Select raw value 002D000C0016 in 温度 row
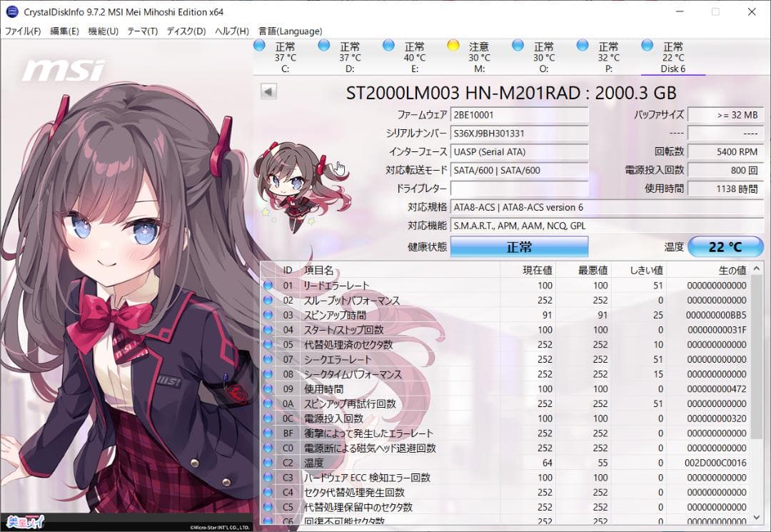771x532 pixels. tap(715, 463)
